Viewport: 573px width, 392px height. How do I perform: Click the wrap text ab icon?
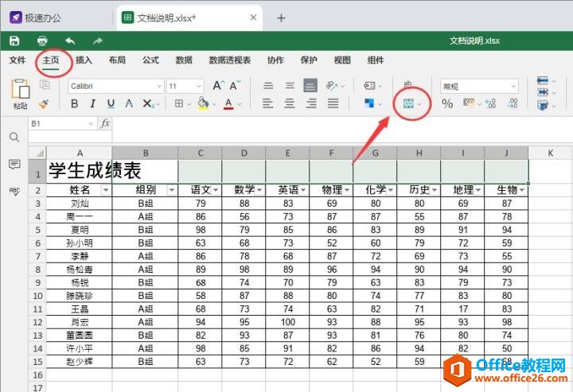click(x=407, y=85)
